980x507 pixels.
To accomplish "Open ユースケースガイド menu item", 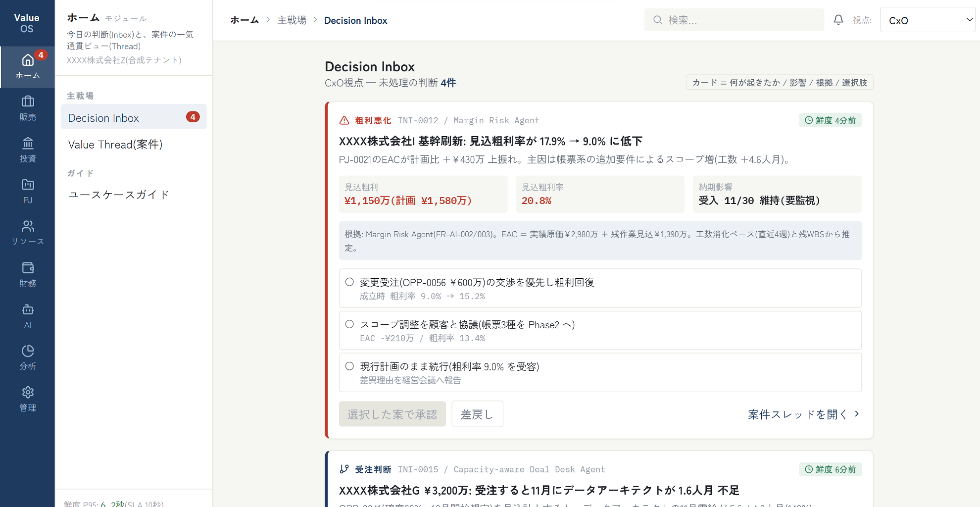I will (134, 195).
